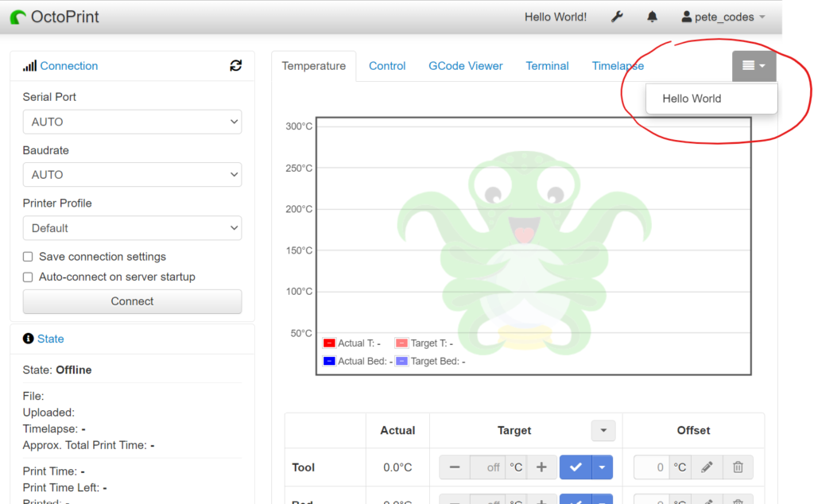Viewport: 814px width, 504px height.
Task: Click the 200°C axis label
Action: (x=299, y=209)
